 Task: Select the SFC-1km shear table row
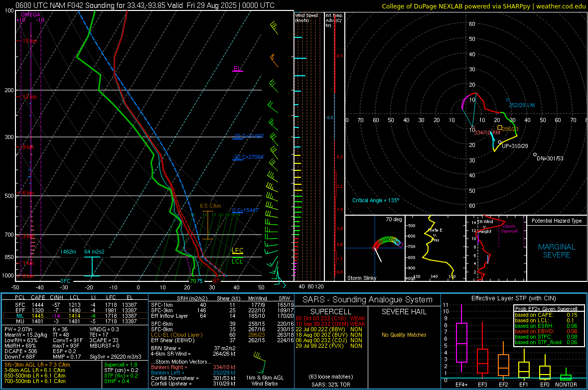click(222, 305)
